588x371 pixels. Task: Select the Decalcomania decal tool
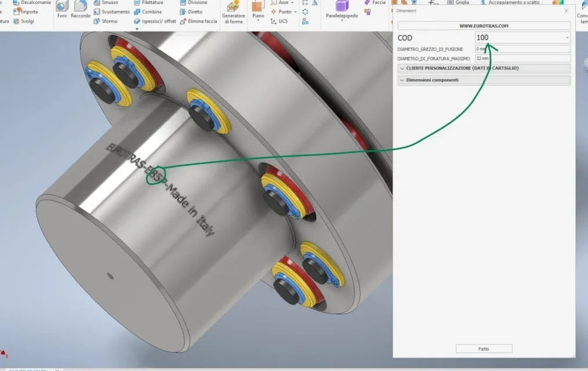tap(31, 2)
